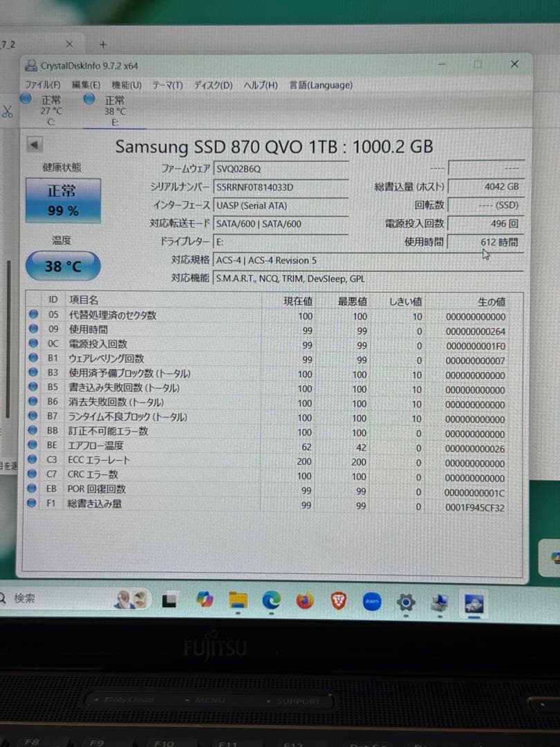This screenshot has width=560, height=747.
Task: Select the C: drive temperature indicator
Action: click(50, 111)
